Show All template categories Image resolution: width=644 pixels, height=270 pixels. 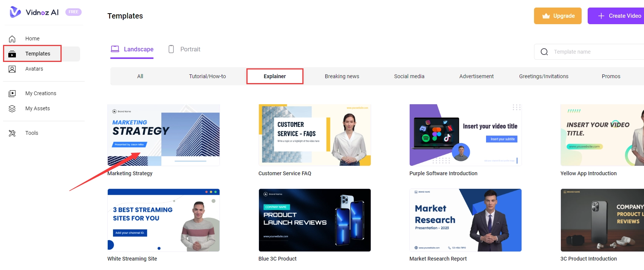[140, 76]
